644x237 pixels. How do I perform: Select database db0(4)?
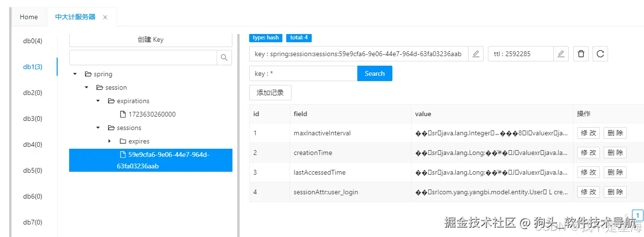click(x=33, y=41)
